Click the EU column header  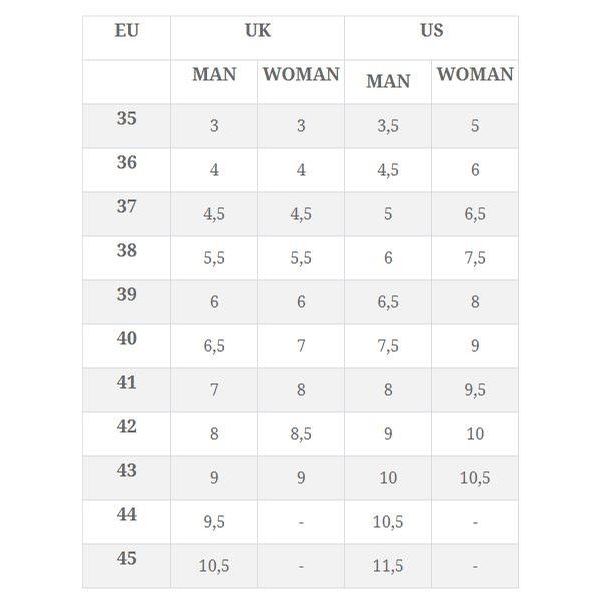[126, 30]
